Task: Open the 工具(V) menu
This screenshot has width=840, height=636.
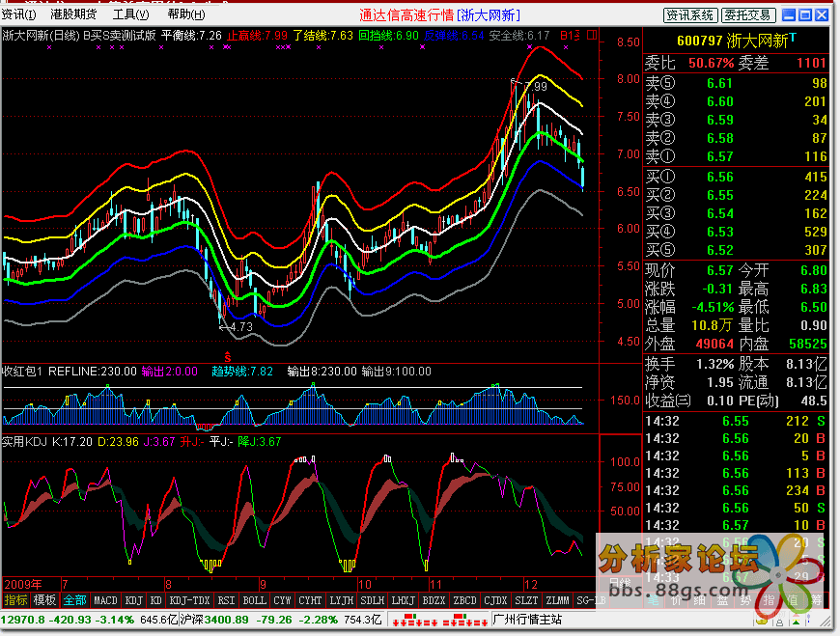Action: point(130,14)
